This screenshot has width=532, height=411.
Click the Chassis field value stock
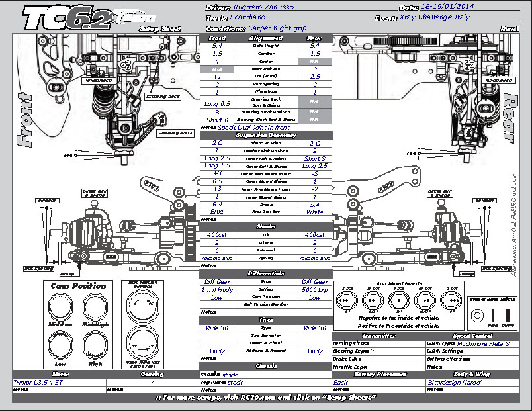coord(230,375)
